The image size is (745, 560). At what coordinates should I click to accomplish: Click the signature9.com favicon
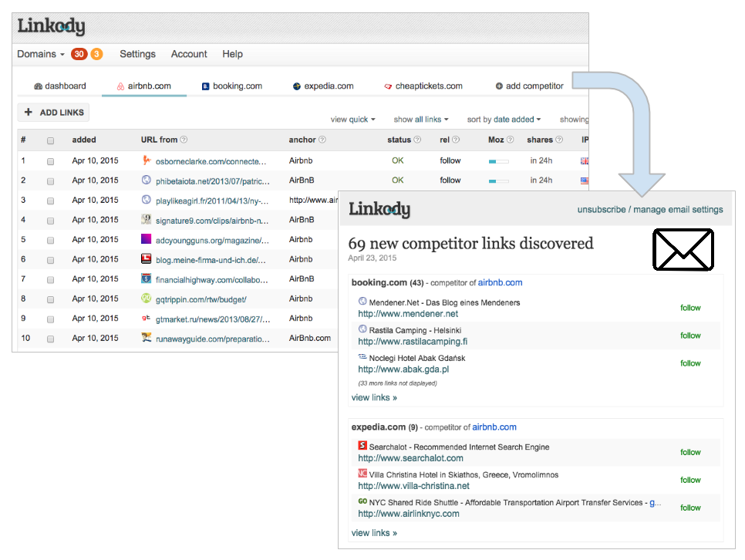pos(147,219)
